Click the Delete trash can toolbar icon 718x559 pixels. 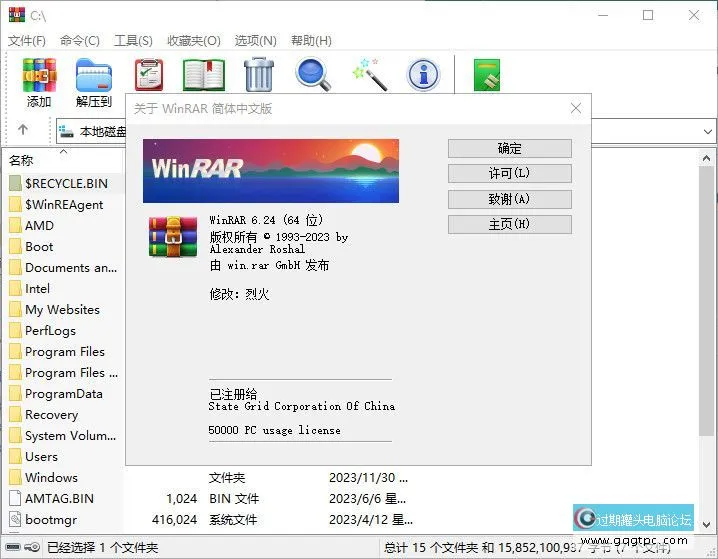point(259,74)
